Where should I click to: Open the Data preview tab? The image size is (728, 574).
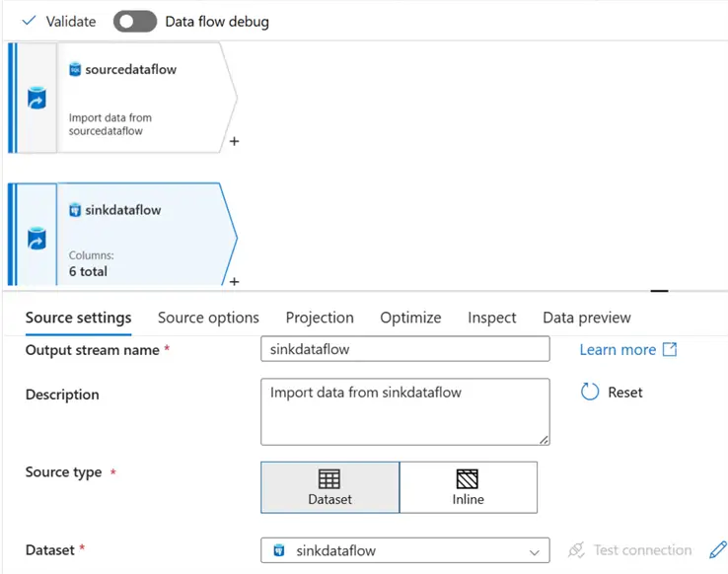tap(587, 318)
